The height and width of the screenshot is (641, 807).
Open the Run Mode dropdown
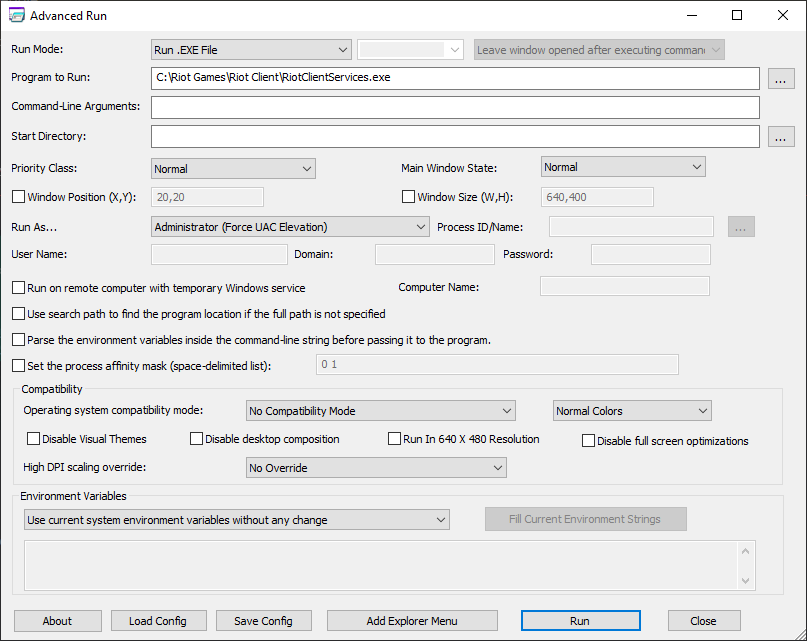point(251,49)
